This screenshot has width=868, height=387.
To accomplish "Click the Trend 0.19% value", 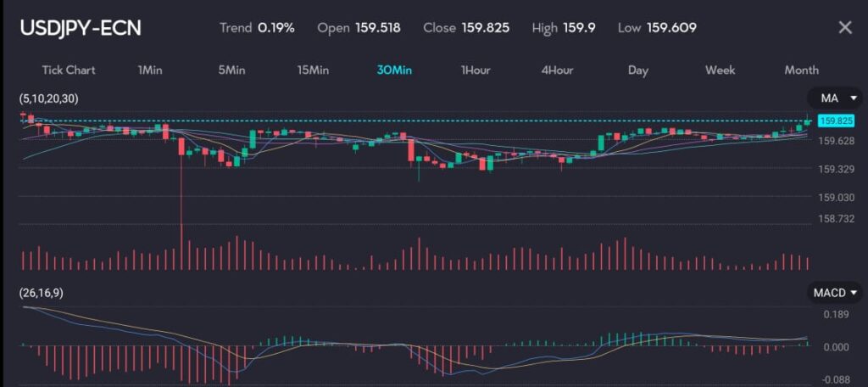I will [276, 28].
